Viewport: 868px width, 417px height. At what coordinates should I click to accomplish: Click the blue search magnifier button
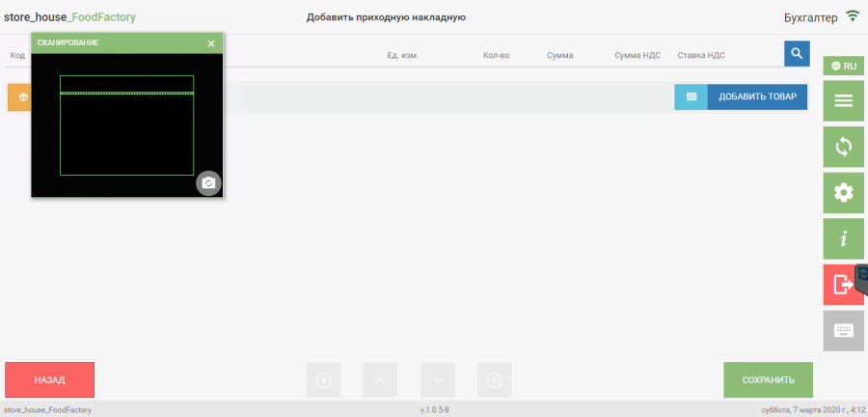(x=796, y=54)
